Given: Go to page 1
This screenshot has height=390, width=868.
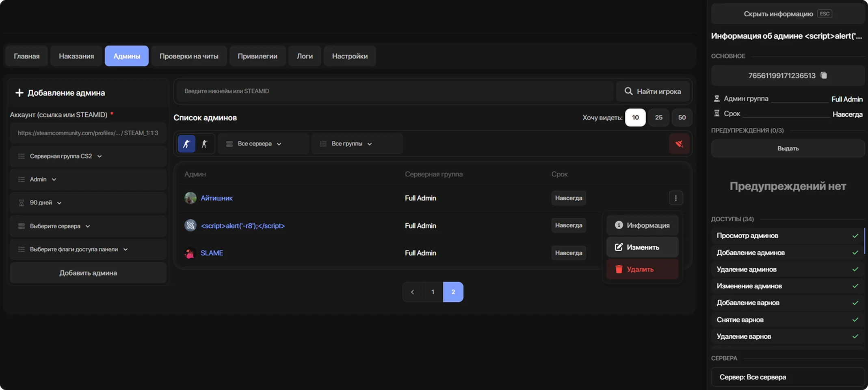Looking at the screenshot, I should pos(433,292).
